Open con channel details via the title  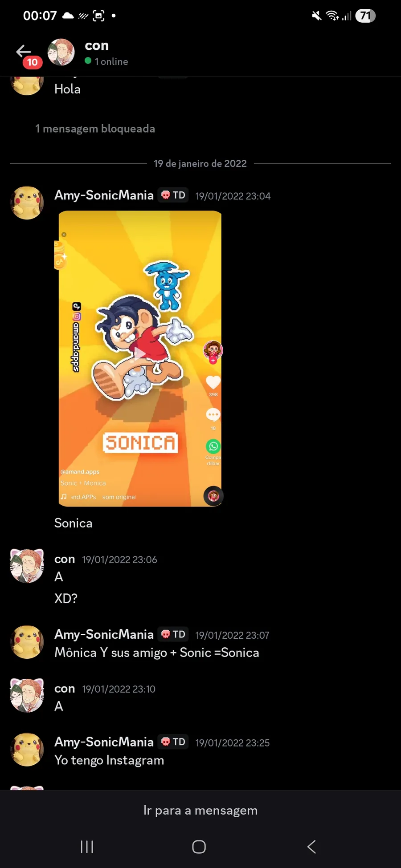(97, 46)
